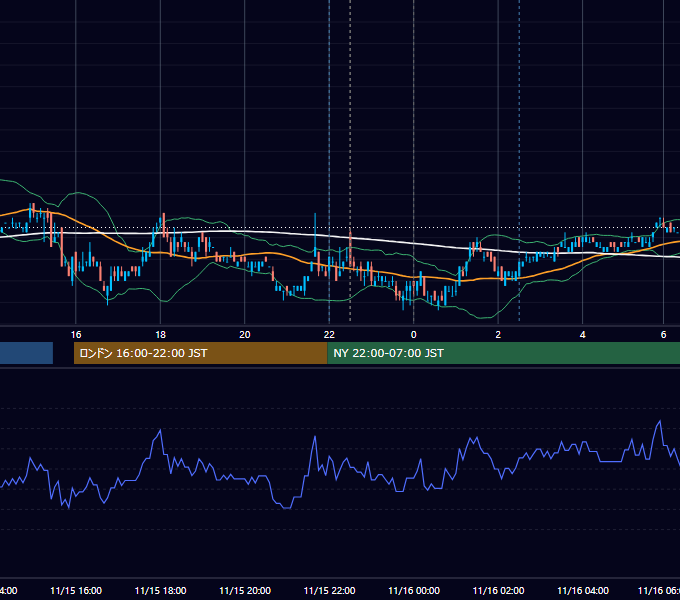Screen dimensions: 680x600
Task: Click the 22 hour label on upper axis
Action: 329,334
